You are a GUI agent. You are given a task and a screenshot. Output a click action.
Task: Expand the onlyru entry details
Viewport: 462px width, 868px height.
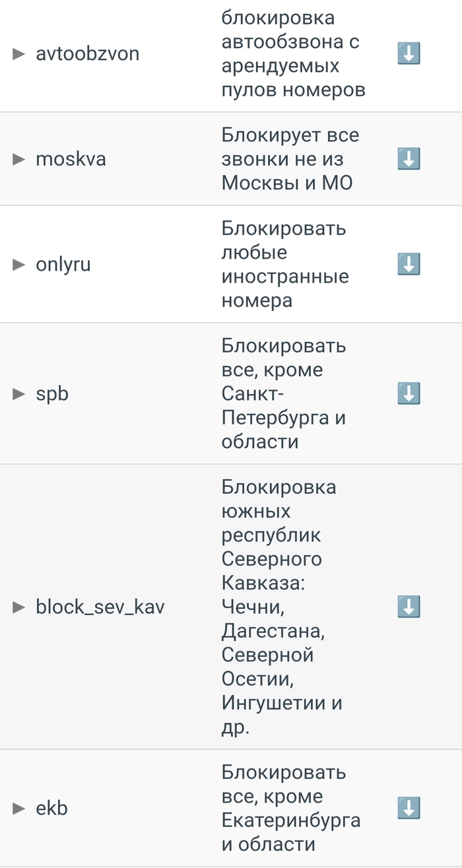pos(19,265)
